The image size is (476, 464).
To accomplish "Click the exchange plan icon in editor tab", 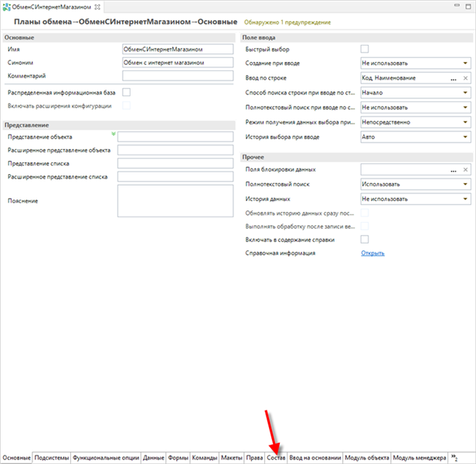I will pos(7,7).
